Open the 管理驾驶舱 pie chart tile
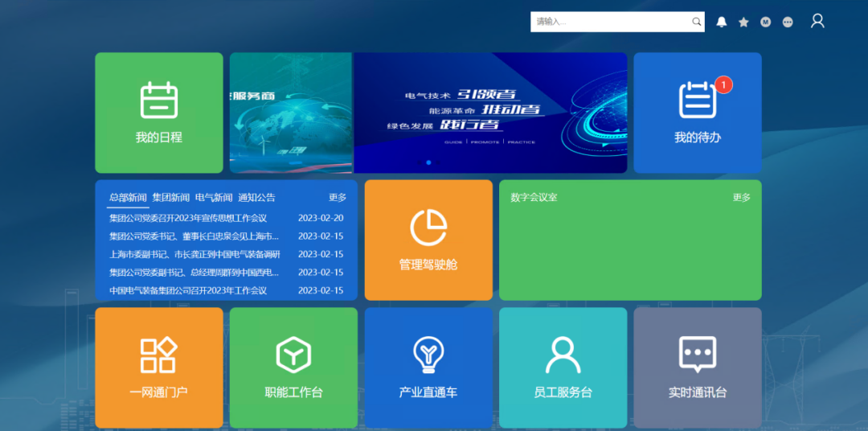 (428, 240)
